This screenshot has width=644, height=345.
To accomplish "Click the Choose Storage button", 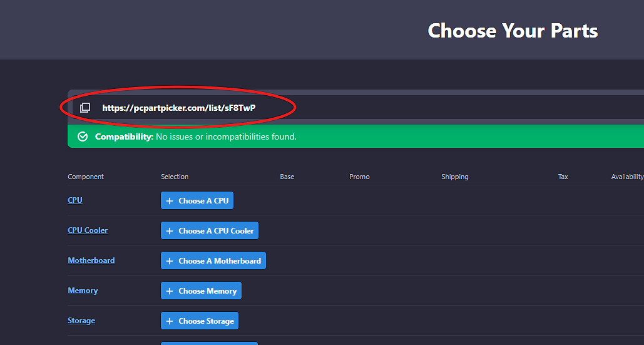I will click(x=200, y=321).
